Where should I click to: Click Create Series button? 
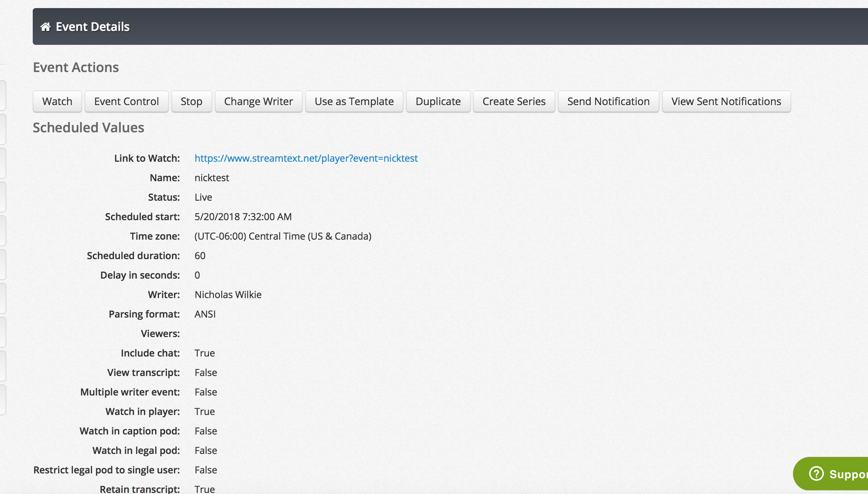click(x=513, y=101)
